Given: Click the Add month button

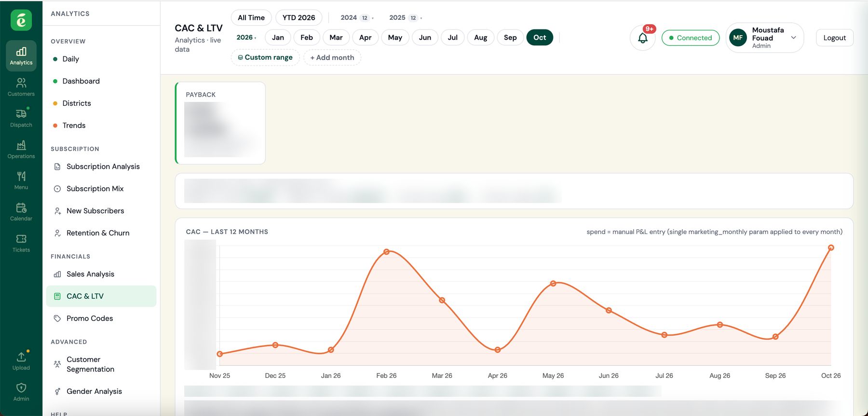Looking at the screenshot, I should coord(332,57).
